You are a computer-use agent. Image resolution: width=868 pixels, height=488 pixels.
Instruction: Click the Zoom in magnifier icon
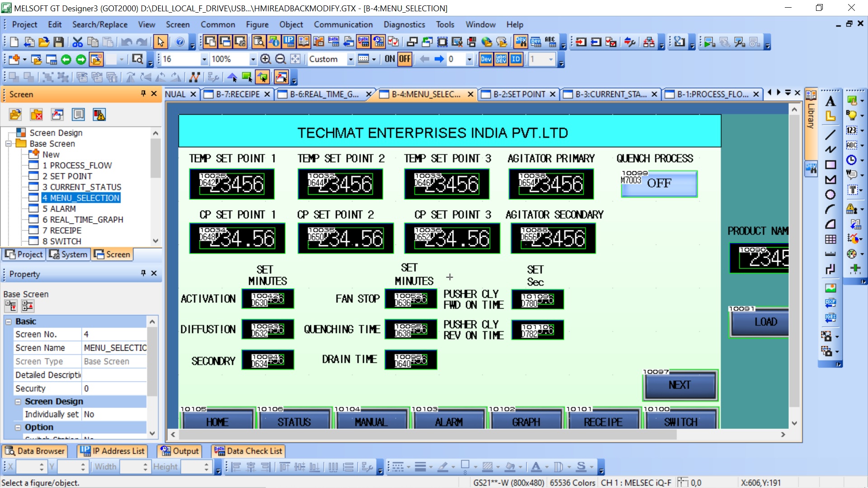click(266, 59)
